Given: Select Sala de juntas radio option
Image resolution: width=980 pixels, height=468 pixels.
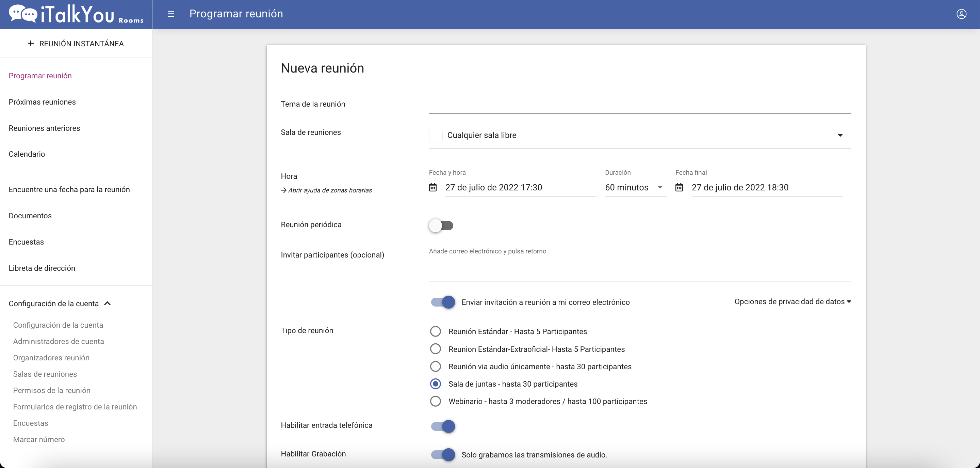Looking at the screenshot, I should point(435,384).
